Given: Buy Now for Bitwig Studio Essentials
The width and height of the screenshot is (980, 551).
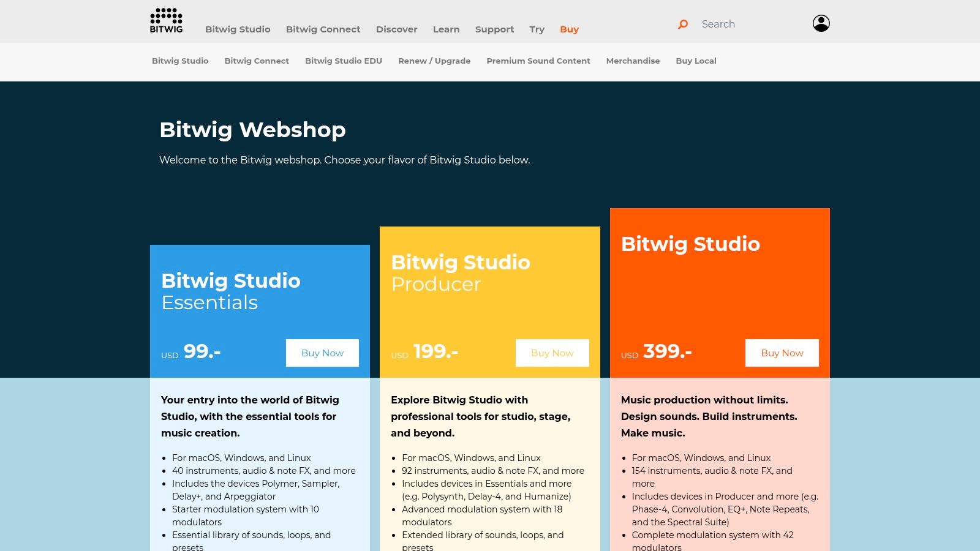Looking at the screenshot, I should pyautogui.click(x=322, y=353).
